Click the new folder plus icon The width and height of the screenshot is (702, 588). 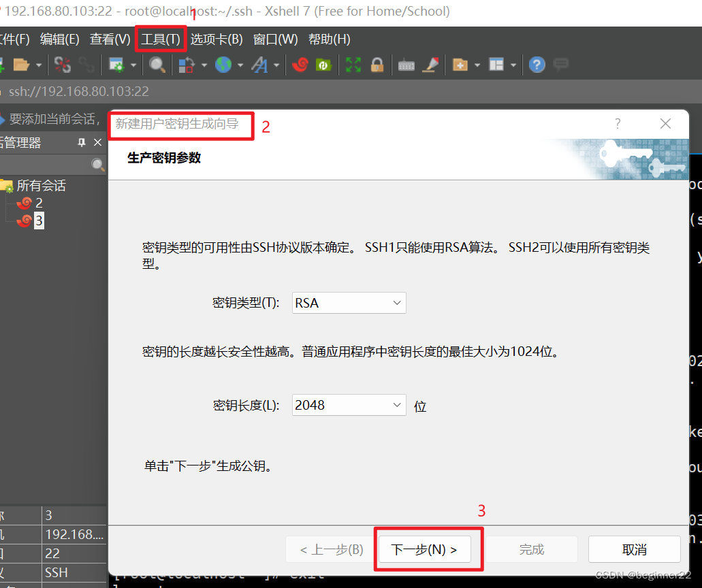pyautogui.click(x=460, y=65)
